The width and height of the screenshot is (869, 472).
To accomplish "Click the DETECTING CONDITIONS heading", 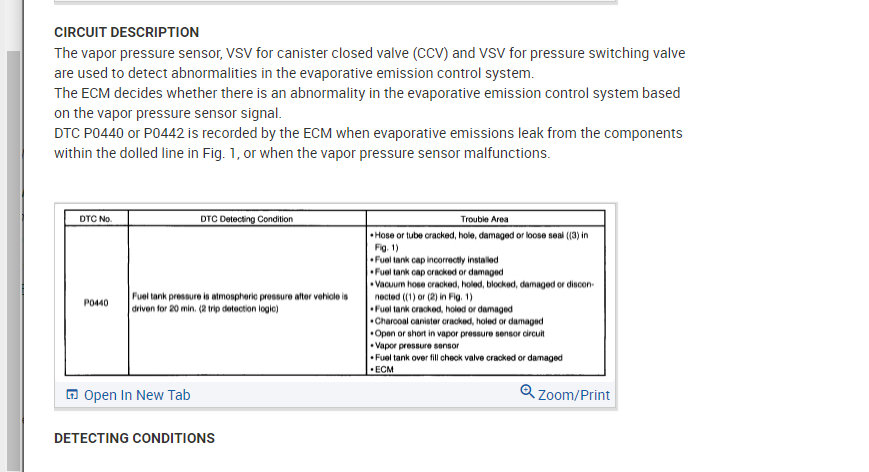I will [134, 438].
